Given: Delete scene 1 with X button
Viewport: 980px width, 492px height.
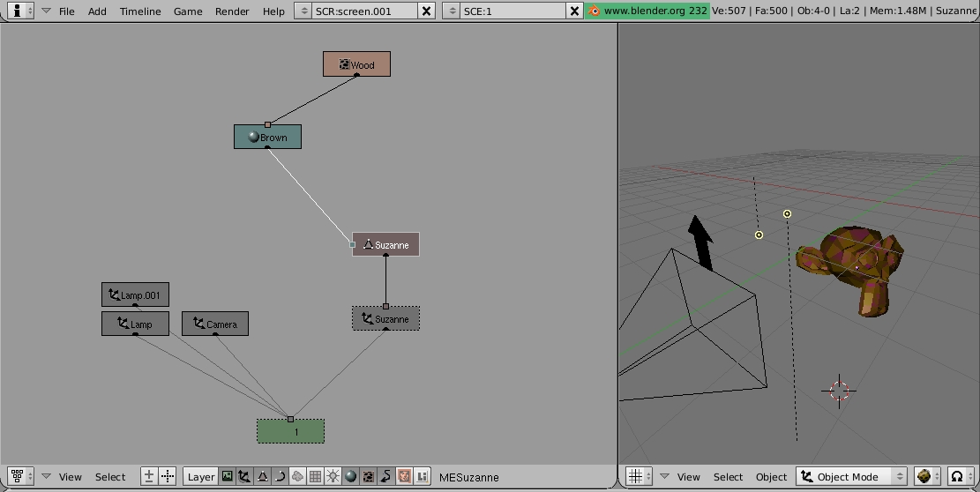Looking at the screenshot, I should 574,11.
